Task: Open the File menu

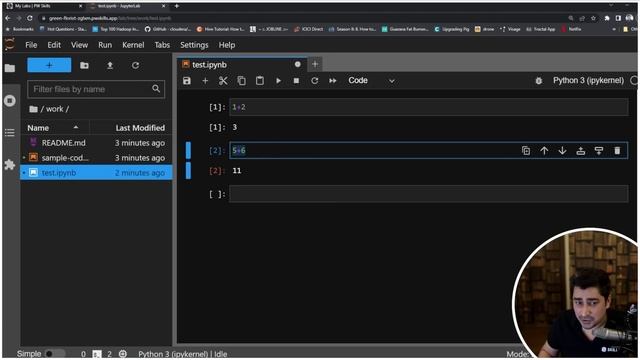Action: [31, 45]
